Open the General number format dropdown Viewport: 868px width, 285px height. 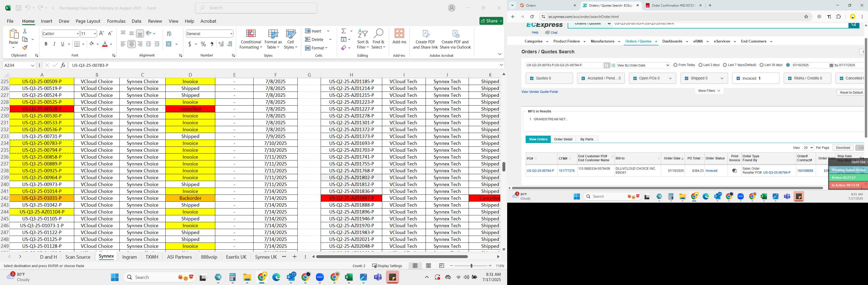coord(231,33)
